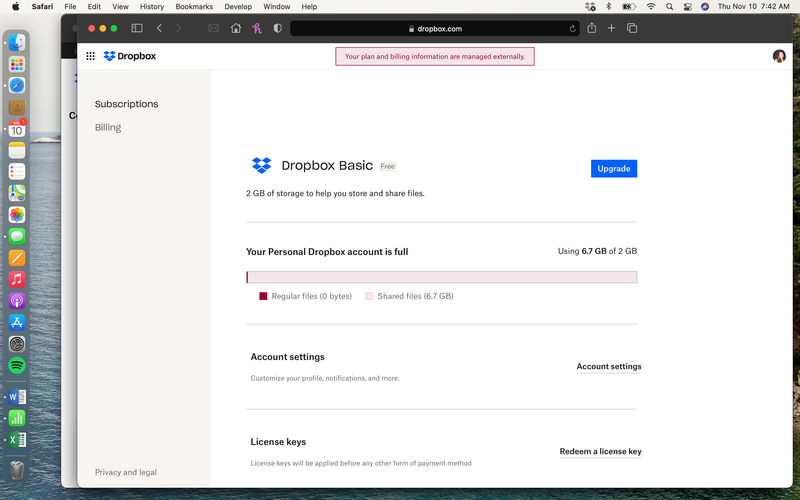Click the privacy shield icon
The image size is (800, 500).
277,28
